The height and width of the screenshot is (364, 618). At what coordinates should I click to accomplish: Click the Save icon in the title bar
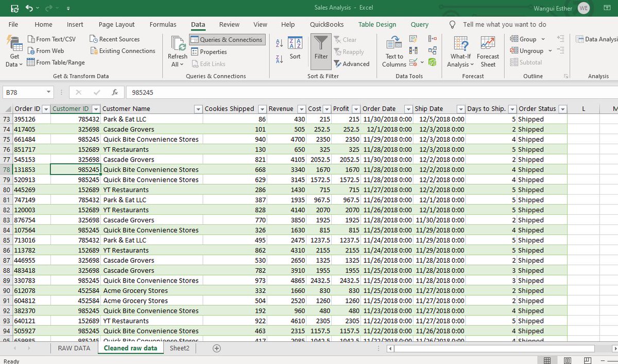[15, 8]
